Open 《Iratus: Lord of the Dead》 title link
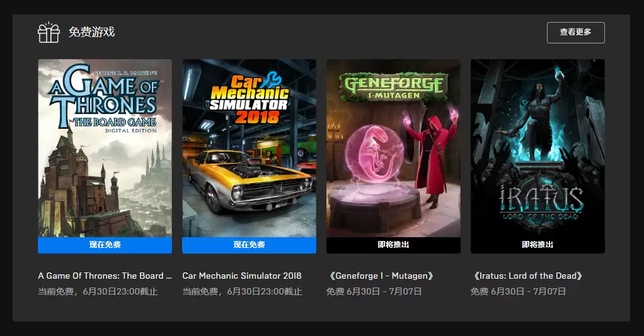Image resolution: width=644 pixels, height=336 pixels. tap(528, 276)
